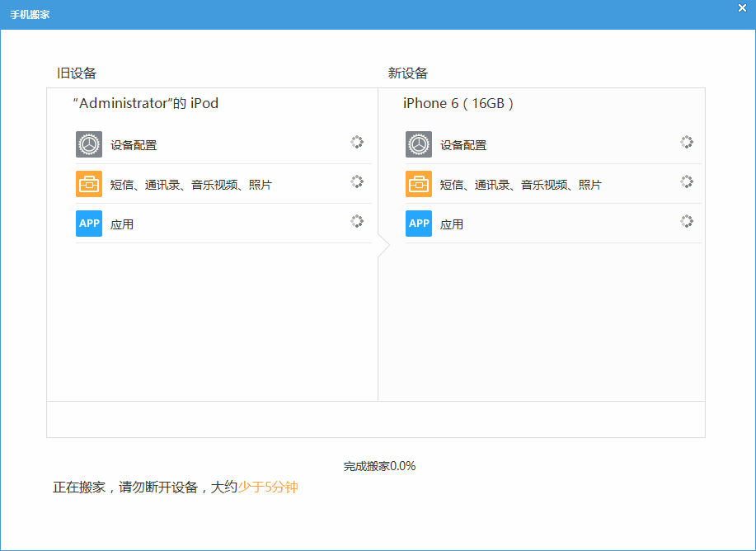Image resolution: width=756 pixels, height=551 pixels.
Task: Select the APP icon on the new device
Action: pyautogui.click(x=418, y=223)
